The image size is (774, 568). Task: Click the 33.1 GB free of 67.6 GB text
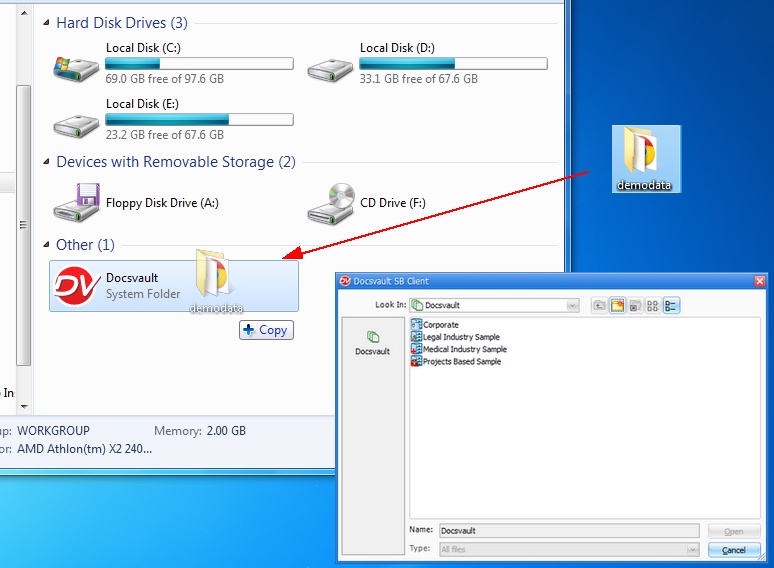click(x=419, y=79)
